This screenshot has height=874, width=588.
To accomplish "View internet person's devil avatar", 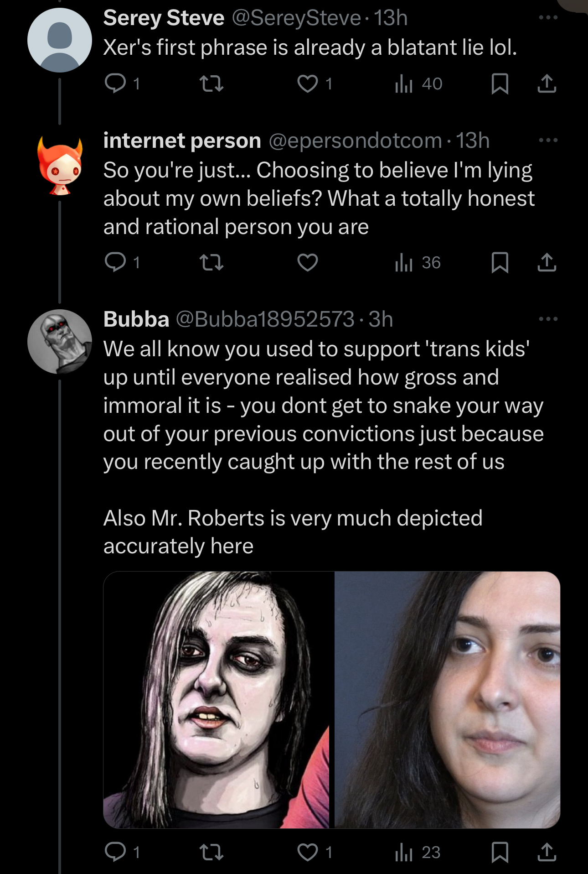I will pos(60,166).
